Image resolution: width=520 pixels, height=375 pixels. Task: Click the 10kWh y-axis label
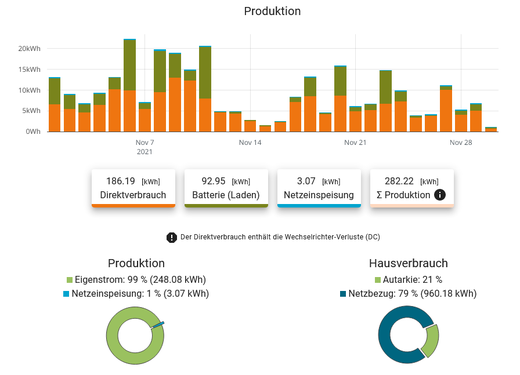pos(29,90)
